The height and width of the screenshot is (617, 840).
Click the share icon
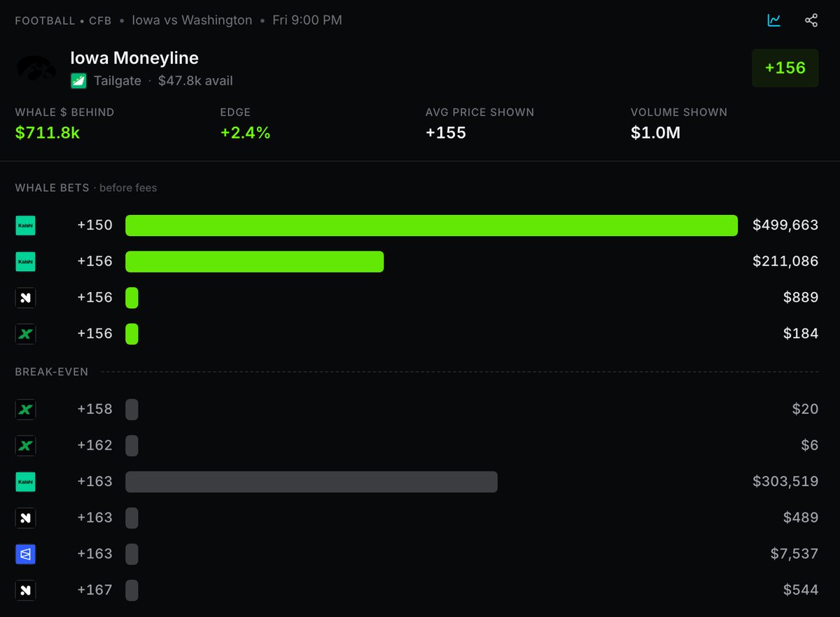coord(811,20)
